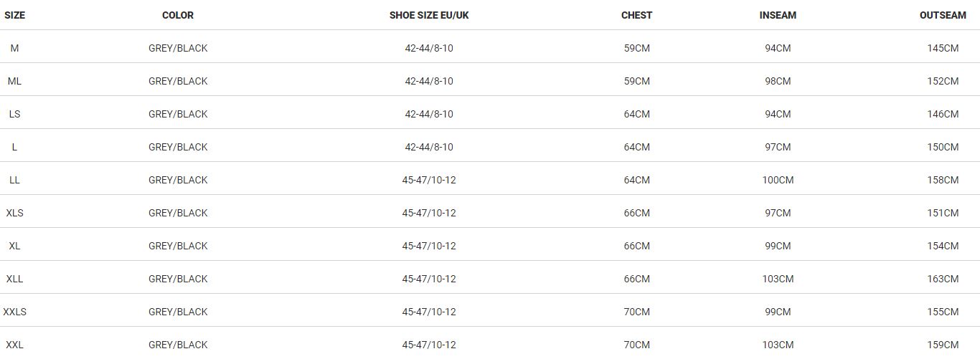
Task: Click the OUTSEAM column header
Action: (x=943, y=15)
